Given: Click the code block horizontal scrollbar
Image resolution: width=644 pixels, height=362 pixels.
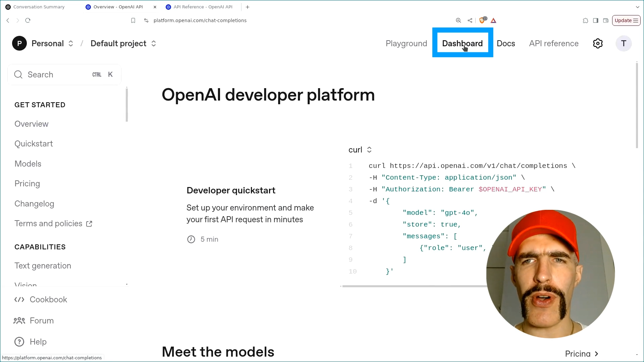Looking at the screenshot, I should tap(415, 286).
